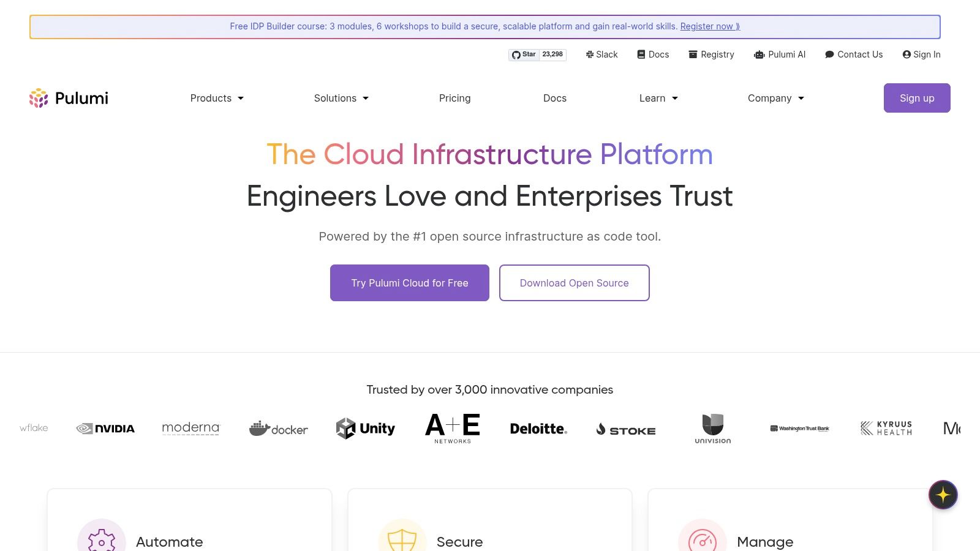This screenshot has width=980, height=551.
Task: Open the Pricing page
Action: click(x=454, y=98)
